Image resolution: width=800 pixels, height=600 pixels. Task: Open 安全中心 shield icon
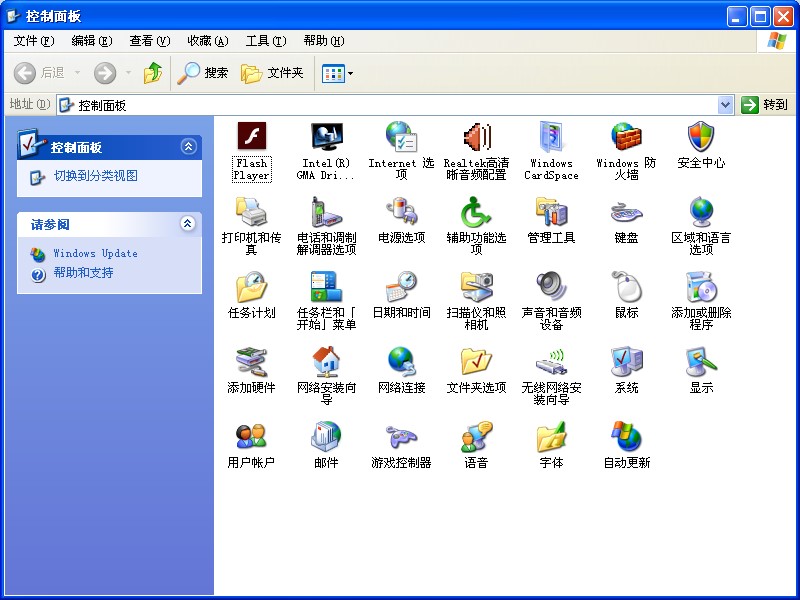[x=701, y=137]
